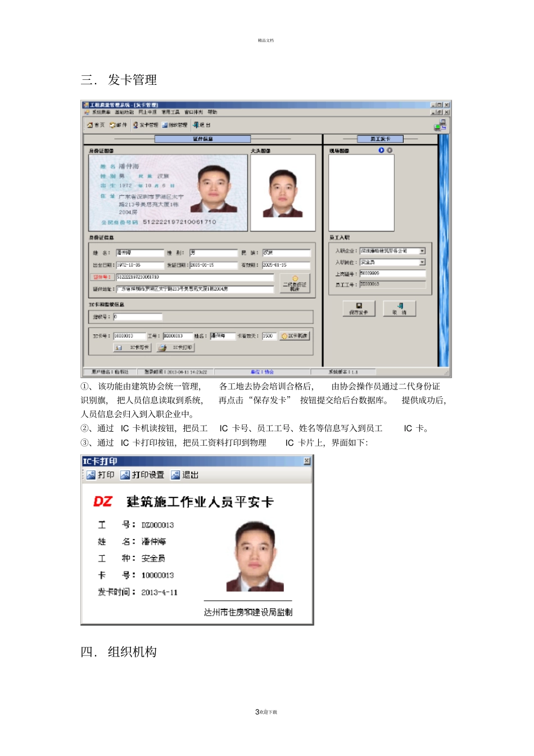The image size is (534, 756).
Task: Click the 上岗证号 certificate number field
Action: point(392,274)
